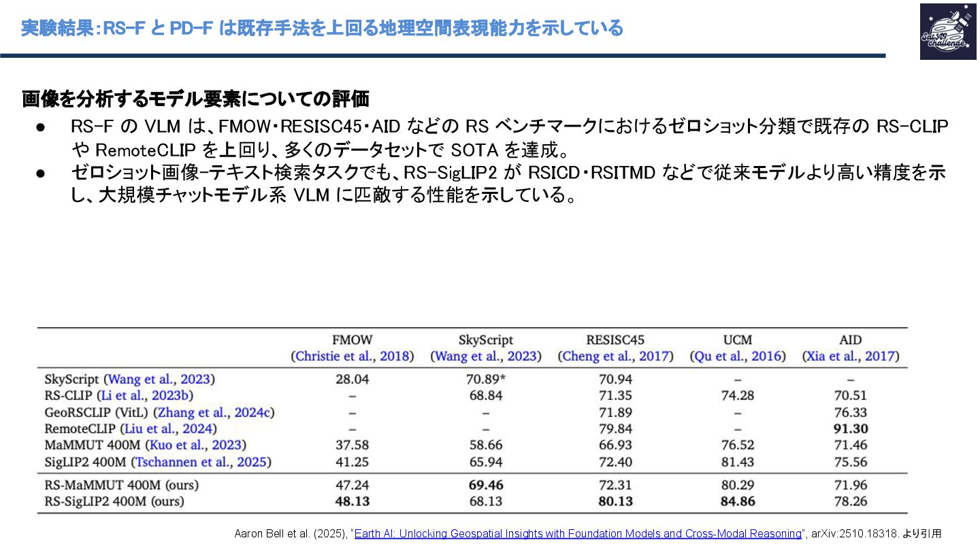Select the slide title heading text
The image size is (980, 551).
point(322,28)
